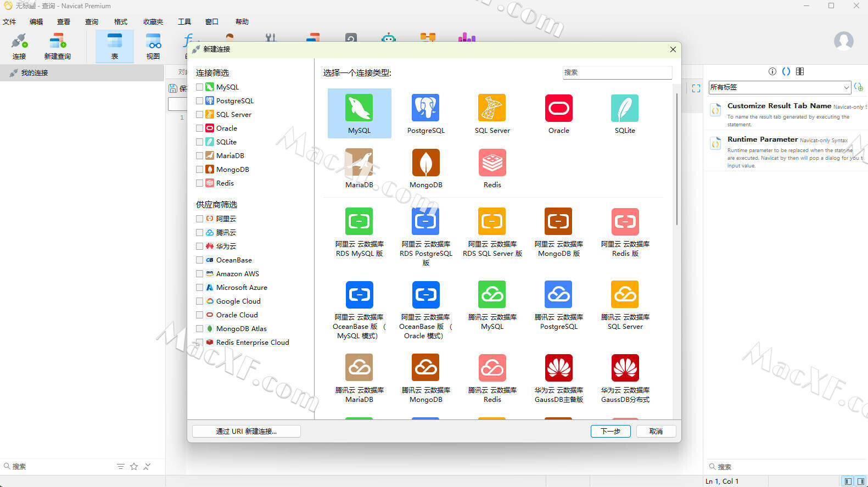Select 腾讯云 云数据库 SQL Server icon
The image size is (868, 487).
pyautogui.click(x=625, y=294)
